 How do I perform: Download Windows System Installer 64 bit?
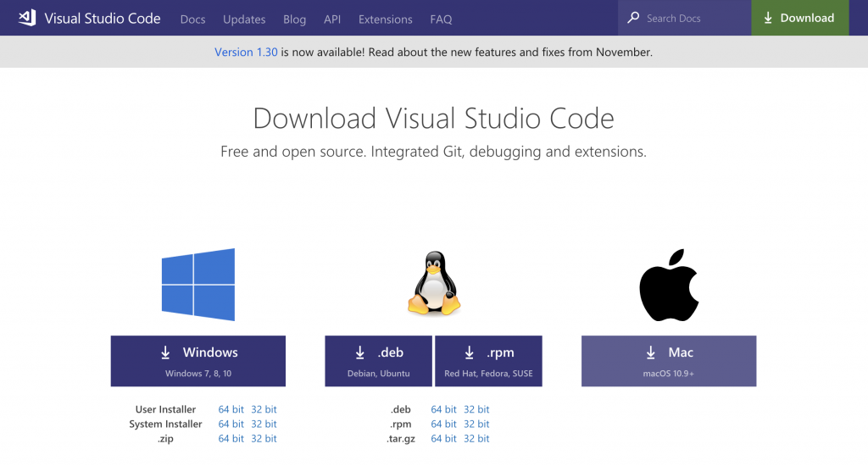pyautogui.click(x=231, y=424)
